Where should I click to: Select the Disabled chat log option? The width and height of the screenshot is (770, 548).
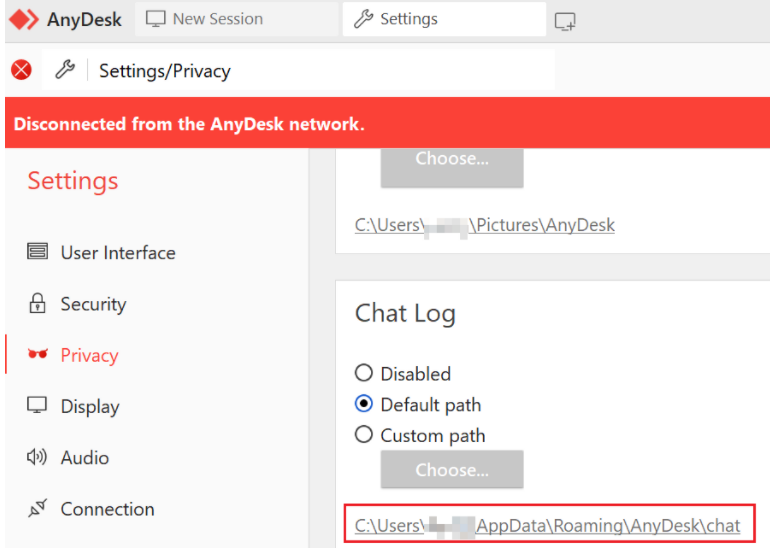364,373
